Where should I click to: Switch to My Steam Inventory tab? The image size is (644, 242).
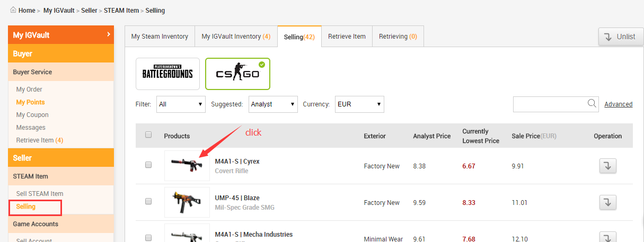click(160, 37)
